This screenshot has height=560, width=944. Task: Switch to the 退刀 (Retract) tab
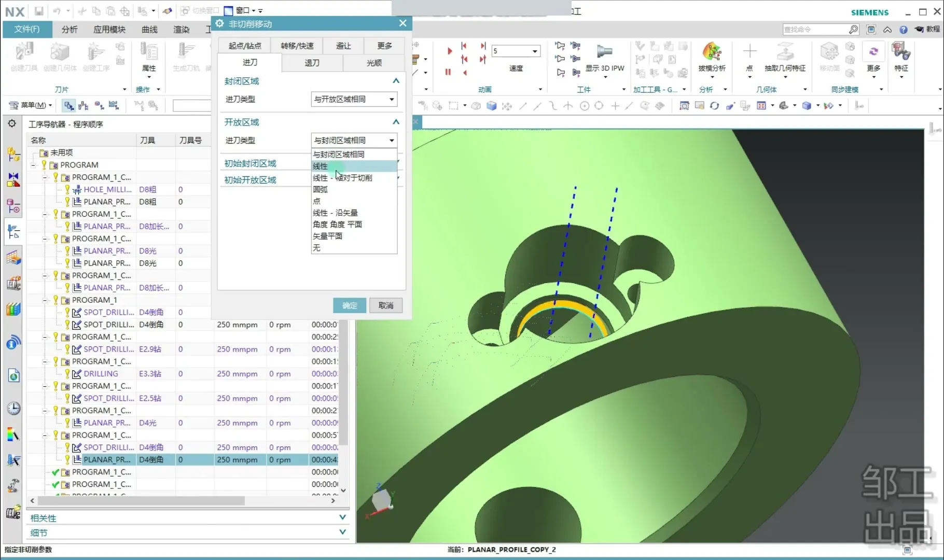(x=312, y=63)
